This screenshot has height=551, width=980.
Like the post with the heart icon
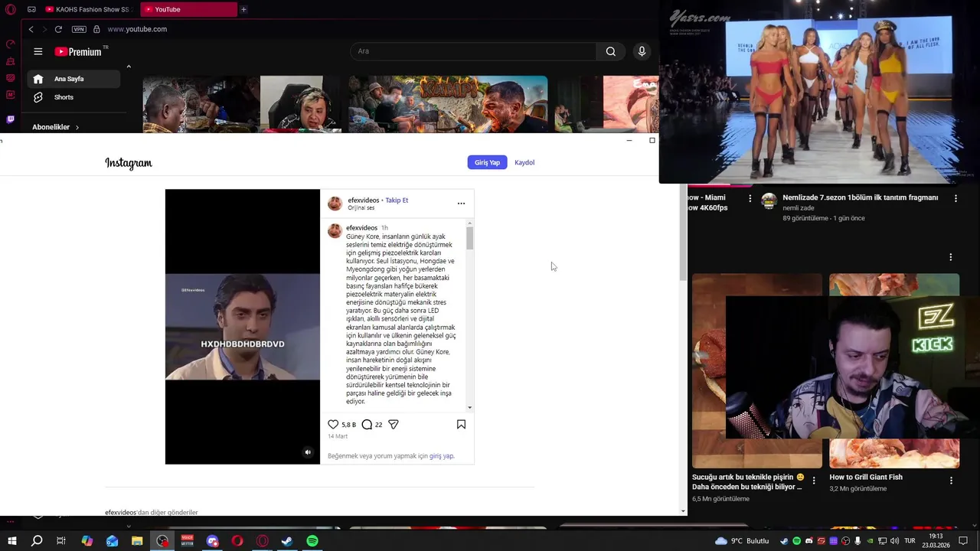pos(333,424)
